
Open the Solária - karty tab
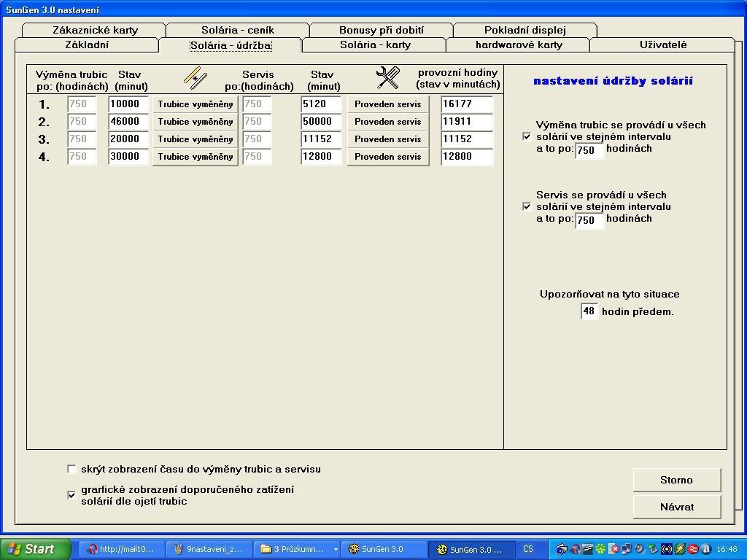(x=374, y=44)
